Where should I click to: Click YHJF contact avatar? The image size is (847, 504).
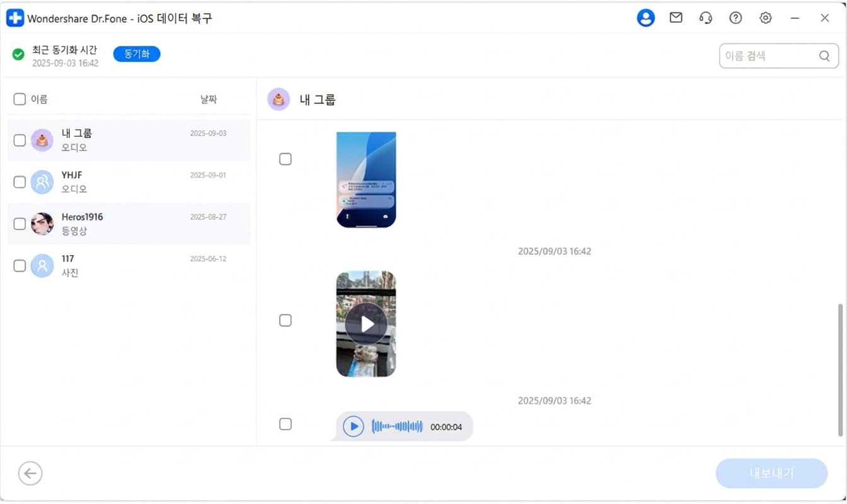(42, 182)
